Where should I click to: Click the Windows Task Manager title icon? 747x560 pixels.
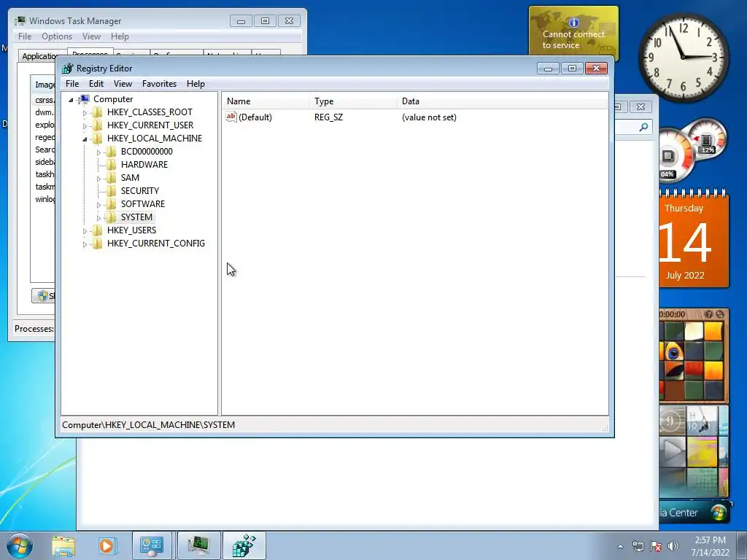20,20
